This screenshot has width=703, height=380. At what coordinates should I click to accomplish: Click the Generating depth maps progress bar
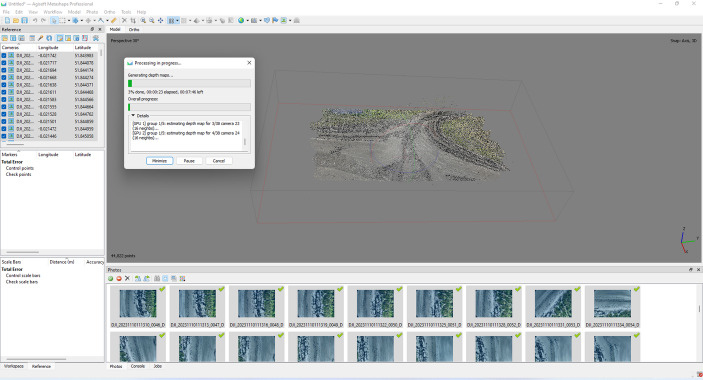[189, 83]
